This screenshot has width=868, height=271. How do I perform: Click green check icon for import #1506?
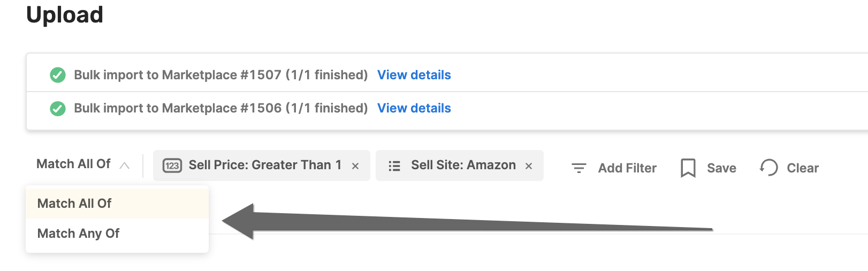58,109
